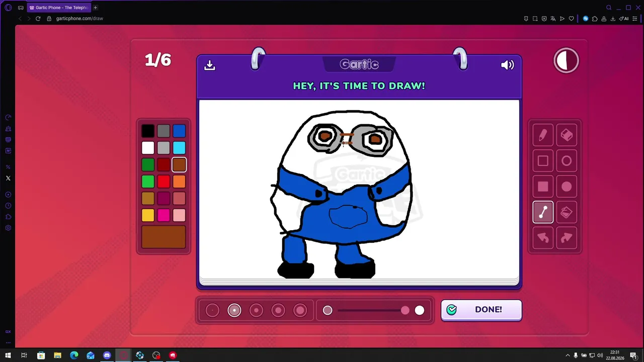Pick the hot pink color swatch
The height and width of the screenshot is (362, 644).
point(164,215)
